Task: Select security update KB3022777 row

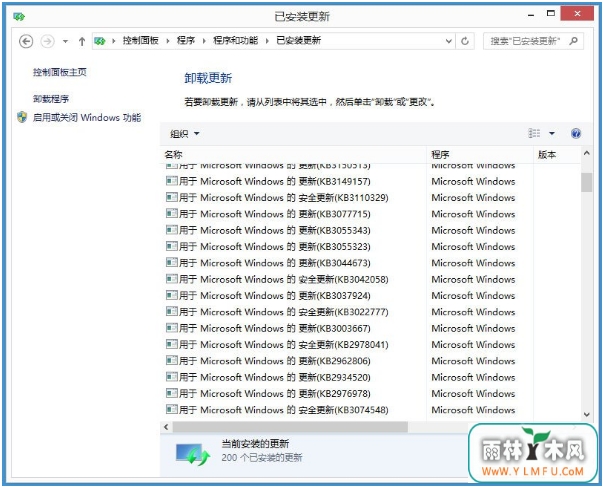Action: (x=370, y=312)
